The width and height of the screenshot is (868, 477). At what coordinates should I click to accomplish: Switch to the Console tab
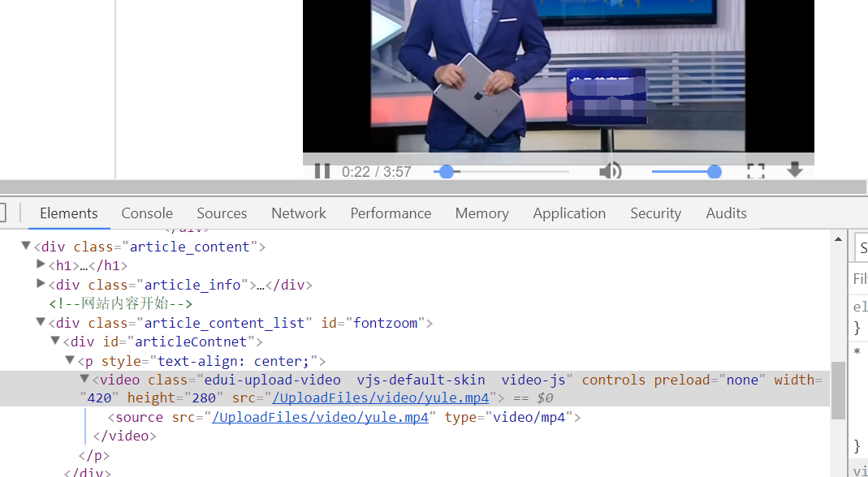click(x=147, y=213)
